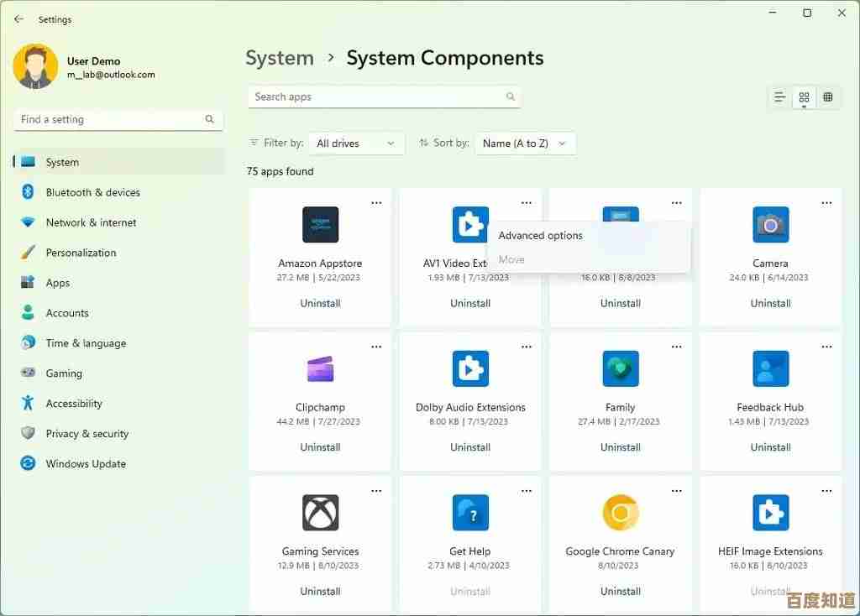Screen dimensions: 860x616
Task: Click the Google Chrome Canary icon
Action: (x=621, y=513)
